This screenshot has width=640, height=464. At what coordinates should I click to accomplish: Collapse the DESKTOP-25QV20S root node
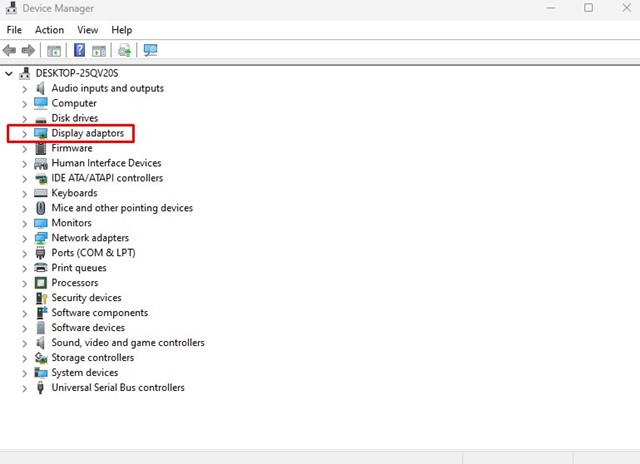(x=9, y=74)
